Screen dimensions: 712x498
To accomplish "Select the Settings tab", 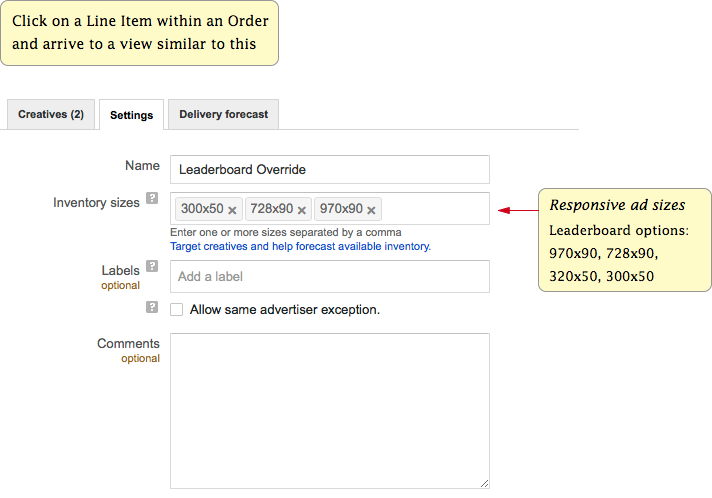I will point(132,115).
